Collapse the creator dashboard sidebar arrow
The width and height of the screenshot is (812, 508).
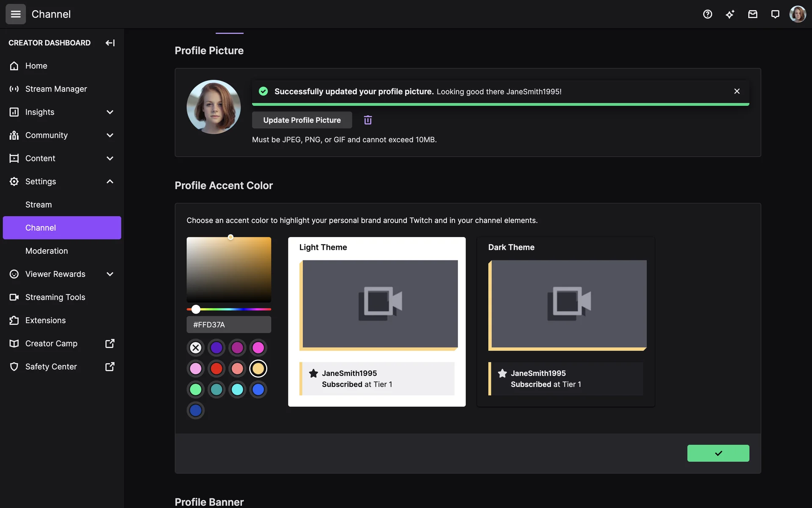110,43
